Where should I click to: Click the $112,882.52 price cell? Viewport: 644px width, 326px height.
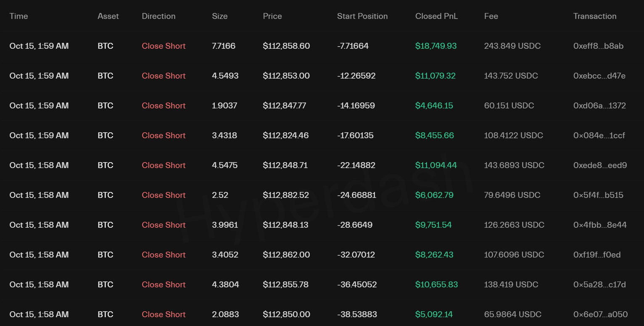[x=286, y=195]
